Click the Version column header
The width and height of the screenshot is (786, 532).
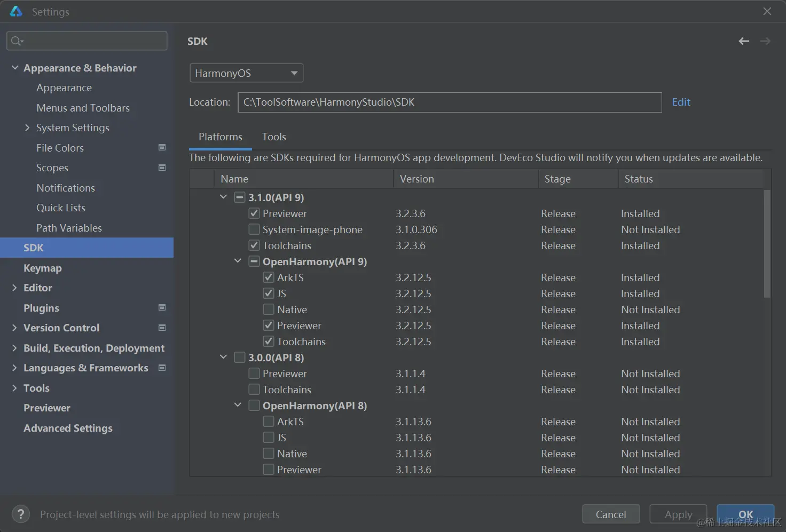click(466, 179)
